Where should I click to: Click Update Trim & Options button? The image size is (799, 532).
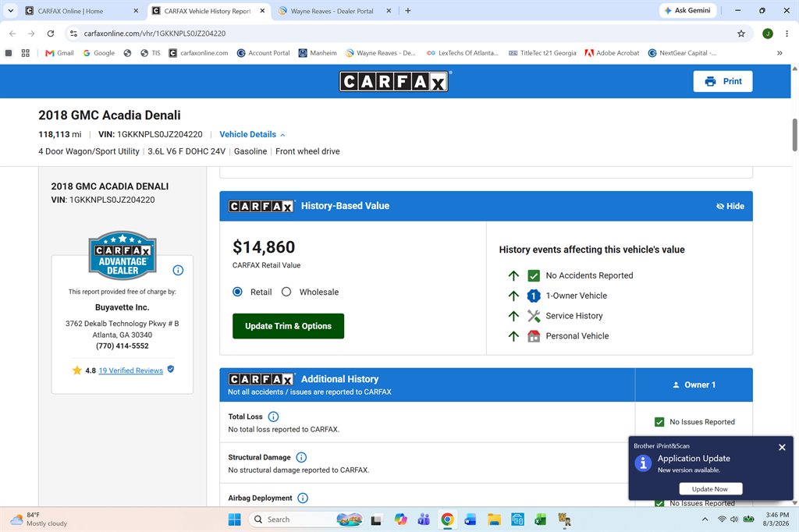tap(289, 326)
